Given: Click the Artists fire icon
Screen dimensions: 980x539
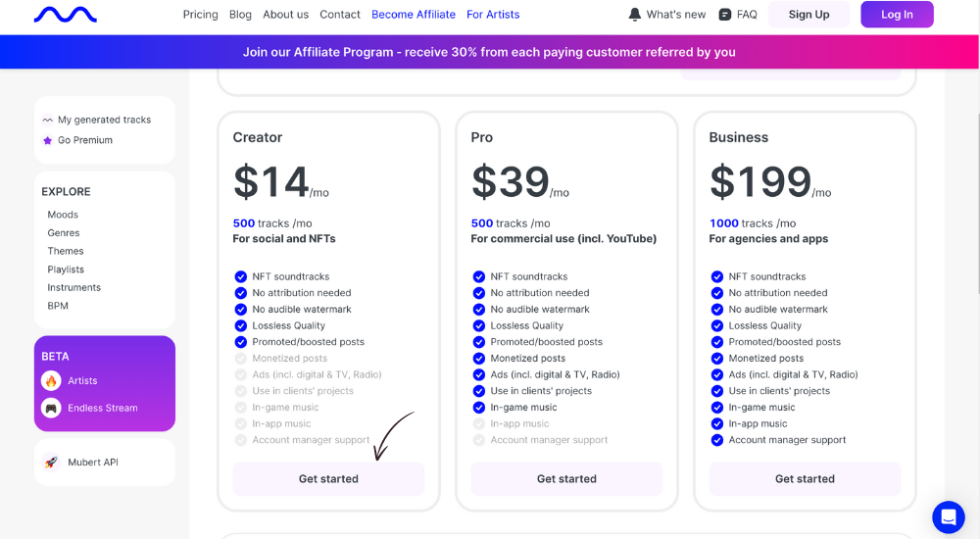Looking at the screenshot, I should (51, 380).
